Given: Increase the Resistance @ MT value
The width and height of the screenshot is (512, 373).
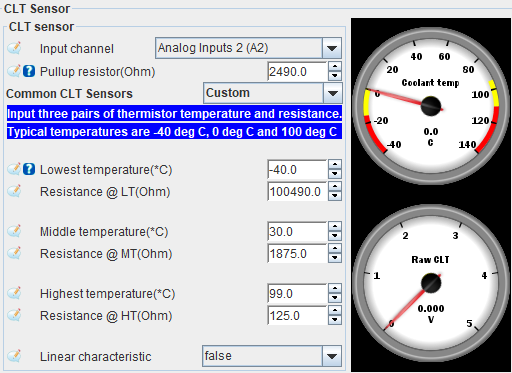Looking at the screenshot, I should click(x=335, y=249).
